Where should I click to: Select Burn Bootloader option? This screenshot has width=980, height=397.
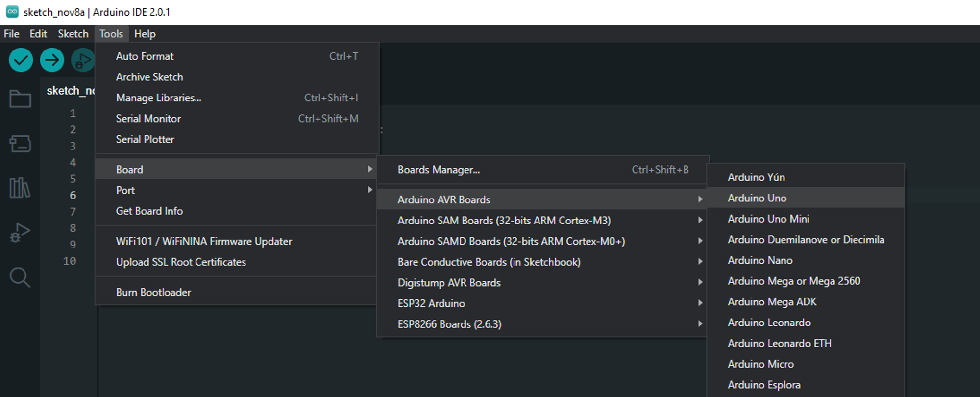[x=153, y=292]
